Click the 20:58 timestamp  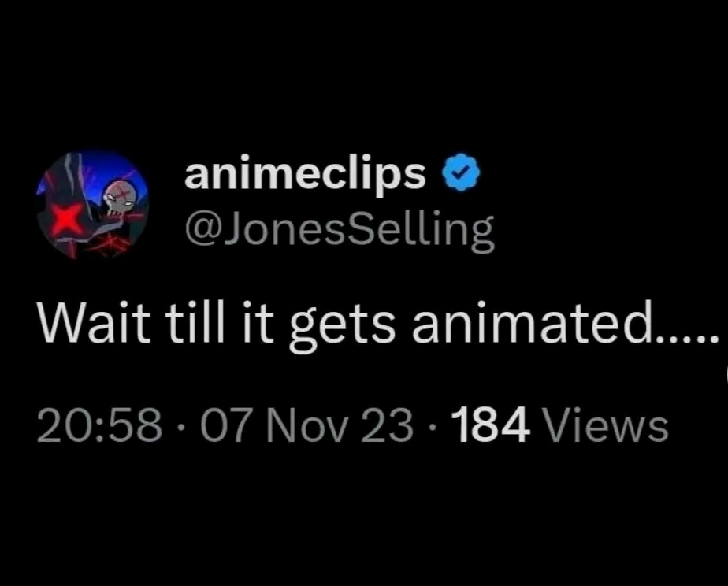point(100,425)
